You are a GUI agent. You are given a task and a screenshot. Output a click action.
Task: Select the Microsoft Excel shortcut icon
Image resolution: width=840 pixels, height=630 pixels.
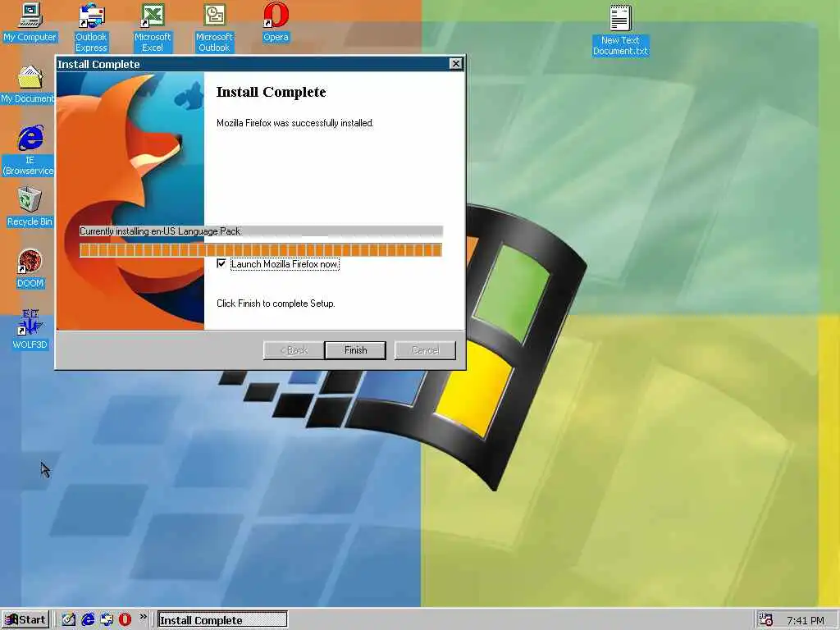153,27
